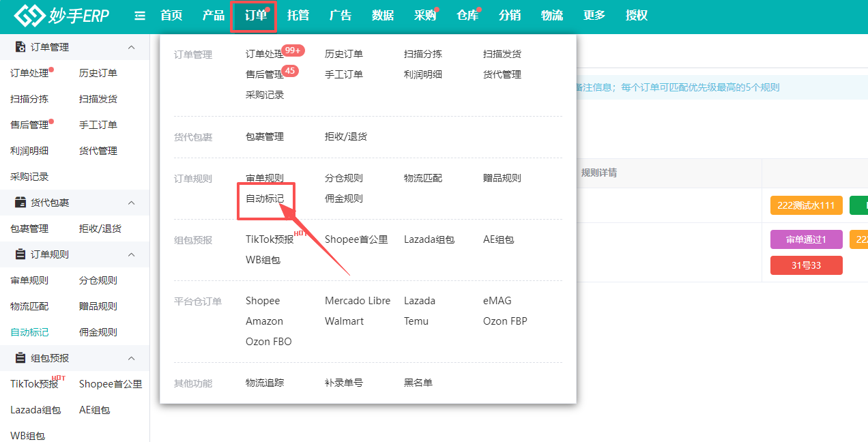Open Temu platform warehouse orders

416,321
